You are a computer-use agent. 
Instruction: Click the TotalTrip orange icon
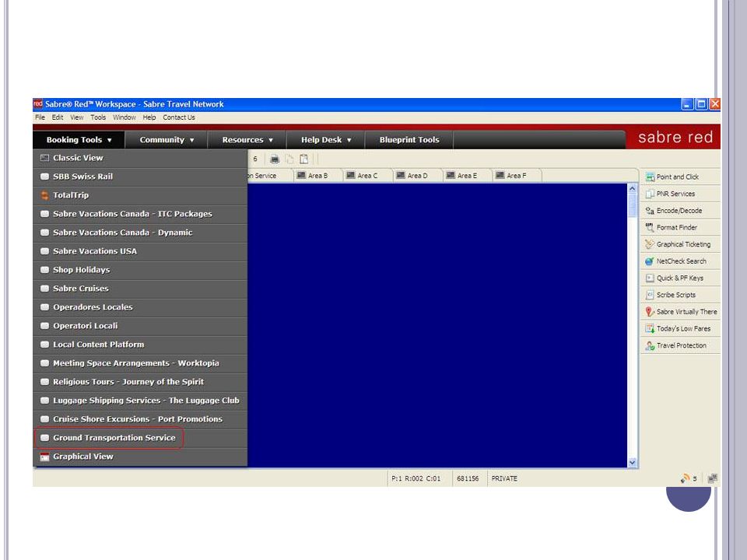tap(45, 195)
